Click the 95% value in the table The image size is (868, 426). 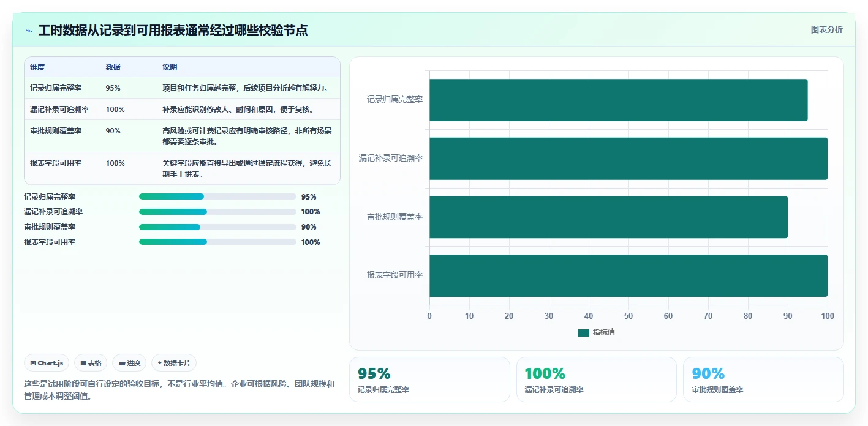pos(113,88)
